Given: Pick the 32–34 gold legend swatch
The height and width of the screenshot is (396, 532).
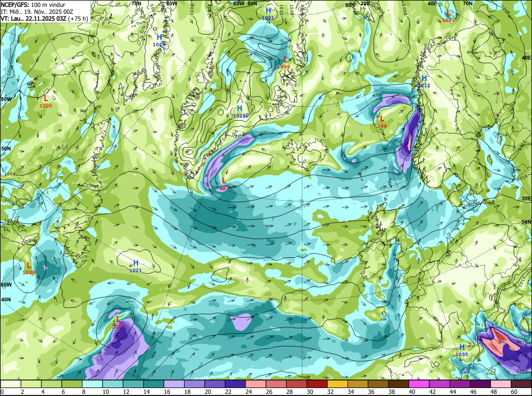Looking at the screenshot, I should pyautogui.click(x=338, y=384).
